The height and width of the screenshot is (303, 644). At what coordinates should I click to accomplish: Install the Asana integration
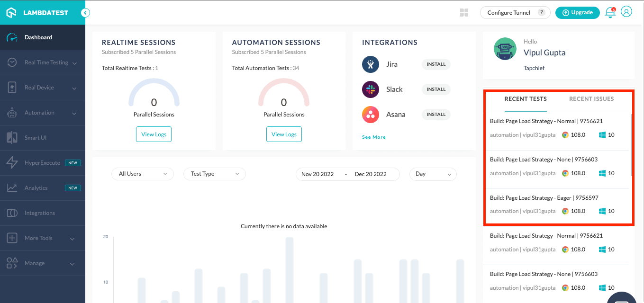coord(436,115)
